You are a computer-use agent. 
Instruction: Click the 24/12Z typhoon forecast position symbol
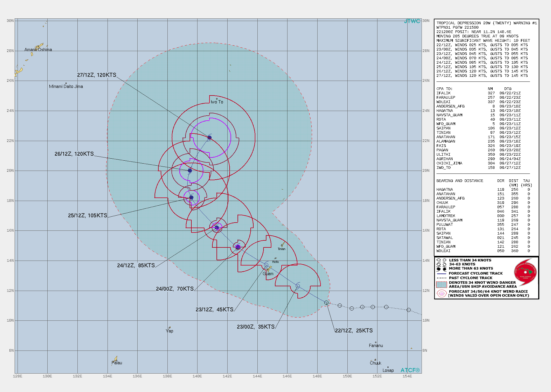tap(217, 228)
